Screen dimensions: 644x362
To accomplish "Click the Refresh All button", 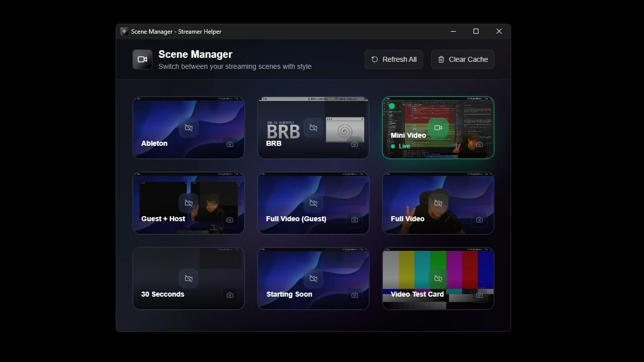I will (394, 59).
